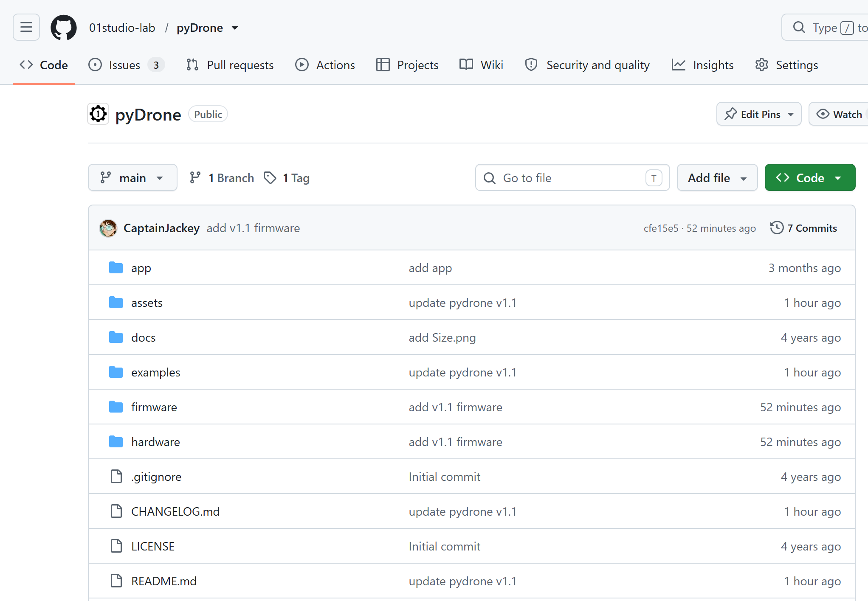Click the .gitignore file icon
Screen dimensions: 868x601
point(116,477)
